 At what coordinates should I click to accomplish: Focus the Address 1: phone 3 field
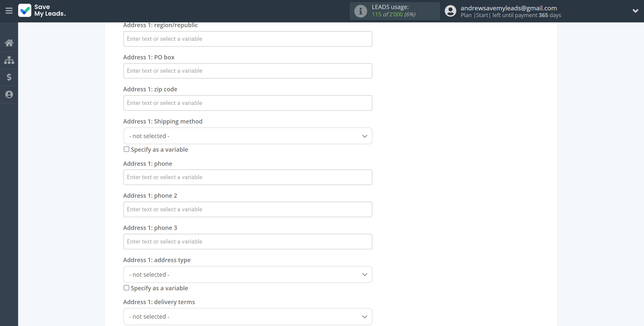[x=248, y=241]
